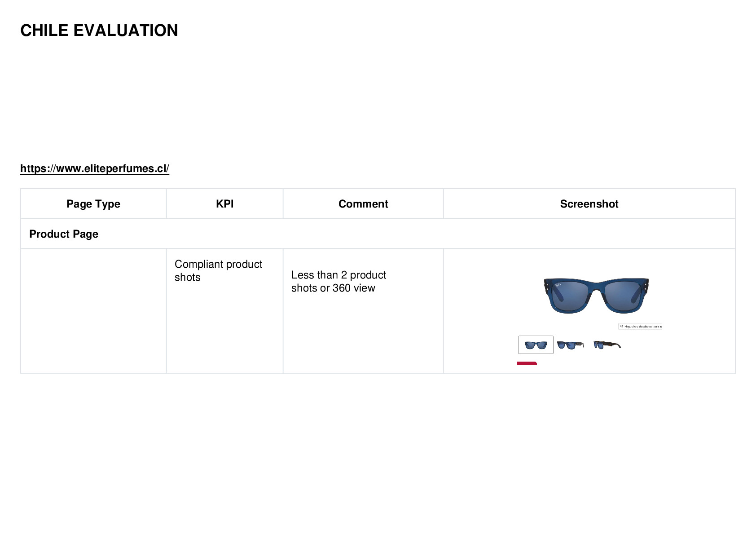Image resolution: width=756 pixels, height=535 pixels.
Task: Open the eliteperfumes.cl website link
Action: point(95,168)
